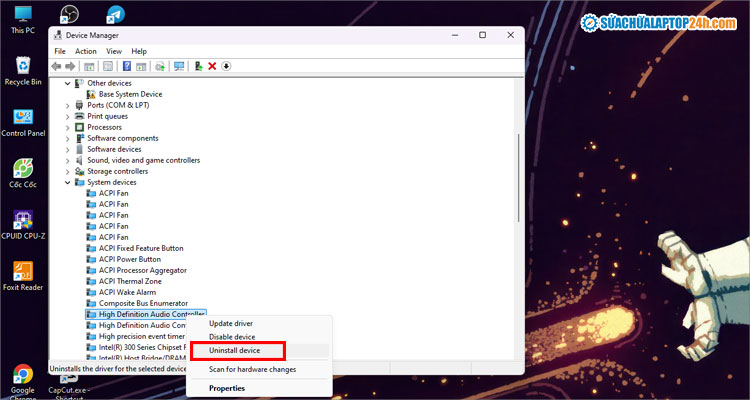
Task: Select ACPI Wake Alarm device
Action: tap(121, 292)
